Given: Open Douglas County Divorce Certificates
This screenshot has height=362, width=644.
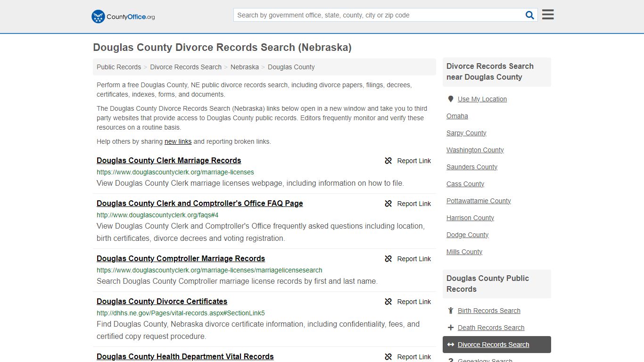Looking at the screenshot, I should [x=162, y=301].
